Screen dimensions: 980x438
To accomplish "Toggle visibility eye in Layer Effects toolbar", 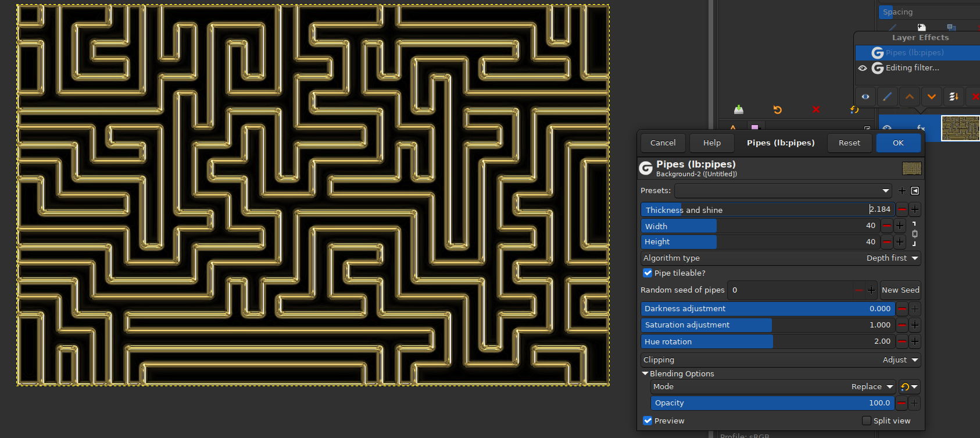I will click(x=865, y=97).
